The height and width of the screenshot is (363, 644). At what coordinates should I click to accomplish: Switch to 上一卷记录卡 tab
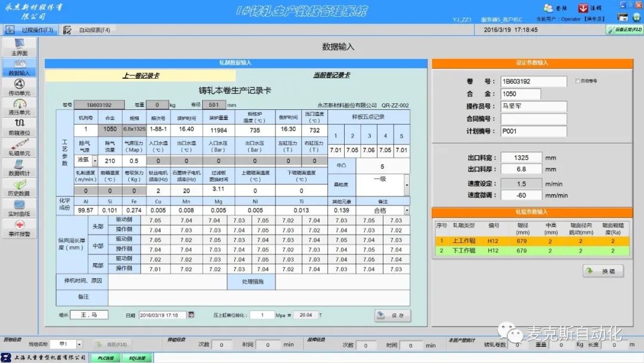[140, 76]
